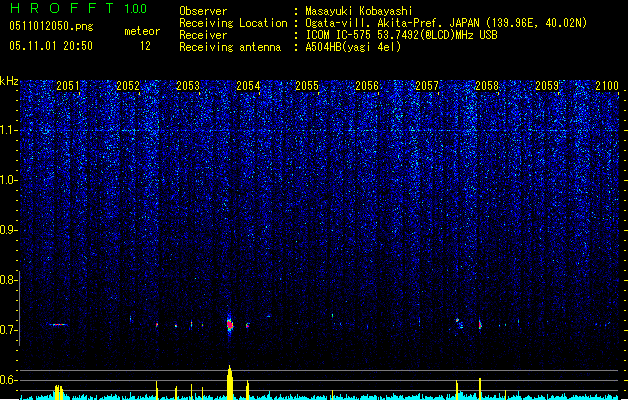Click the strongest red meteor echo before 2054
629x400 pixels.
[229, 324]
